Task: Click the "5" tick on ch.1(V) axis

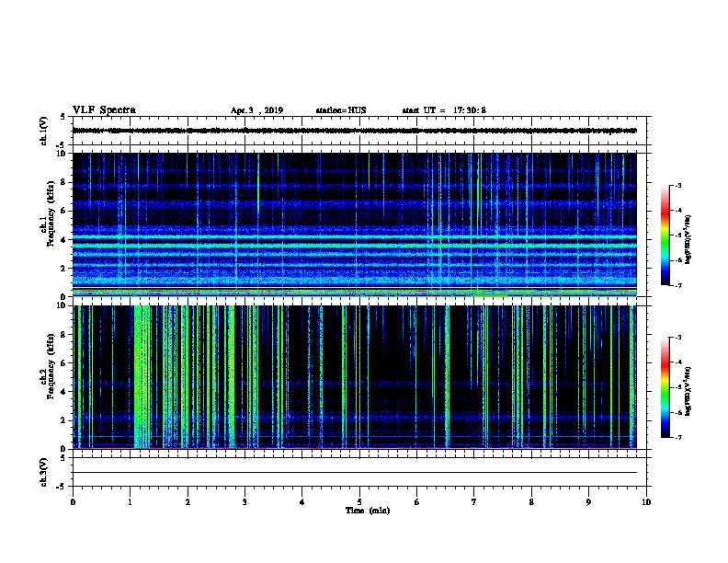Action: coord(63,117)
